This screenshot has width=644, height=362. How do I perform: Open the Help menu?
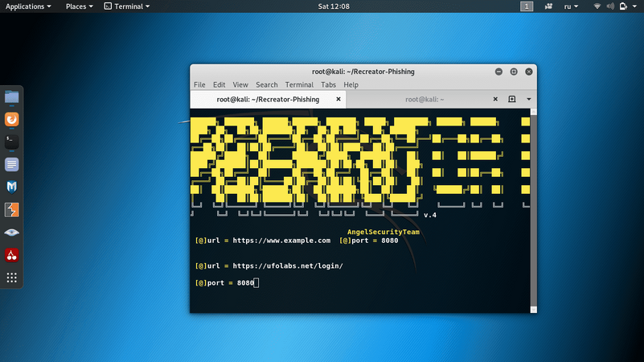[351, 84]
